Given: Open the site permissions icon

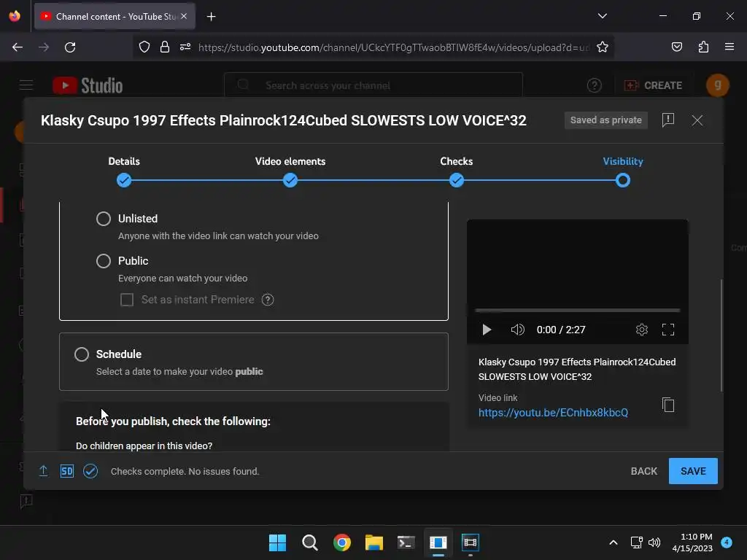Looking at the screenshot, I should pyautogui.click(x=185, y=47).
